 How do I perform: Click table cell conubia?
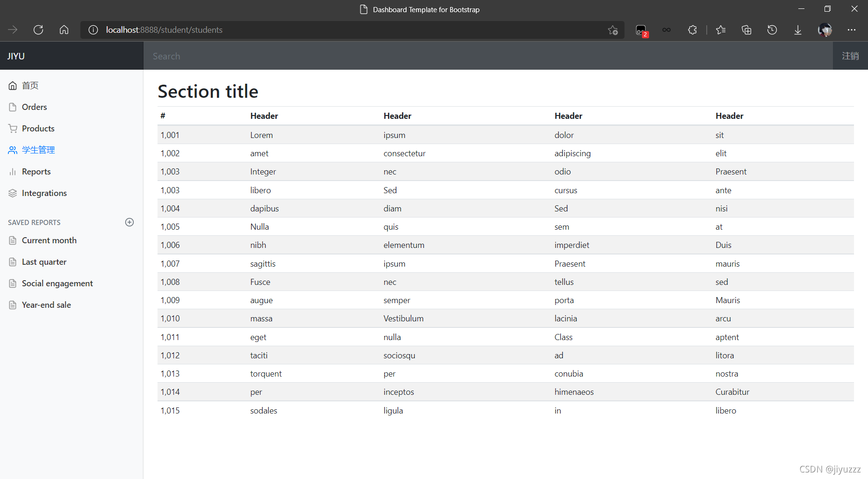pos(569,374)
